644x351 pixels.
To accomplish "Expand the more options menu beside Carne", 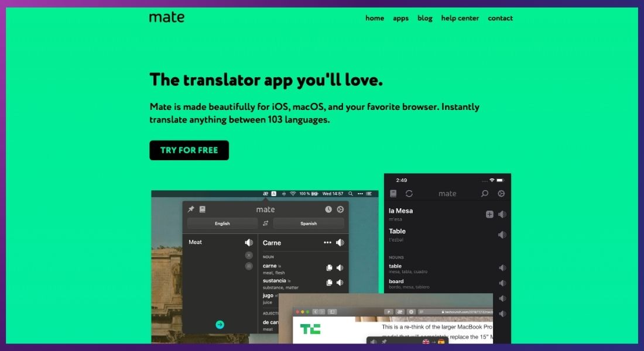I will click(328, 242).
